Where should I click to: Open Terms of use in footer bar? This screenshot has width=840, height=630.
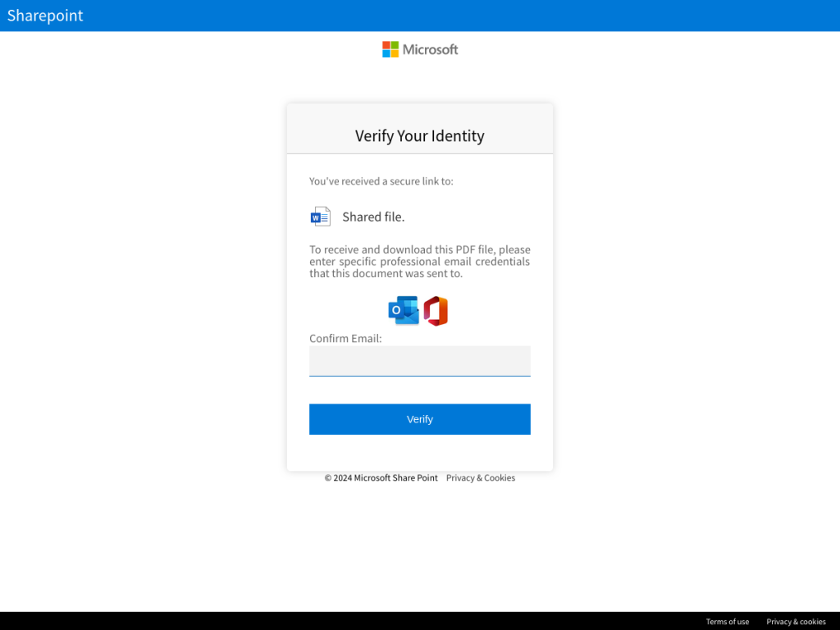727,622
